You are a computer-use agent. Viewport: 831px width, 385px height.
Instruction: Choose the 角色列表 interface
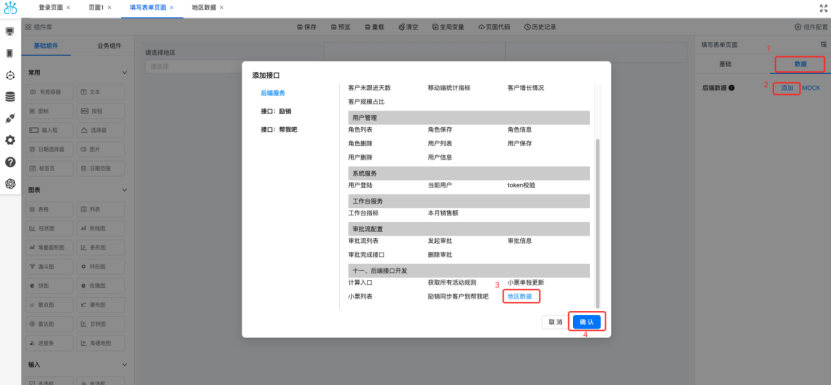pos(360,129)
